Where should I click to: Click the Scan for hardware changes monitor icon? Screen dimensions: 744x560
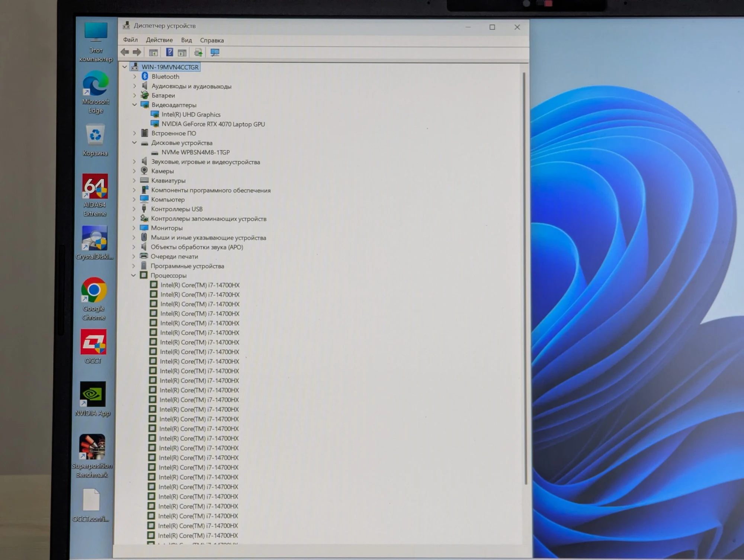(215, 52)
